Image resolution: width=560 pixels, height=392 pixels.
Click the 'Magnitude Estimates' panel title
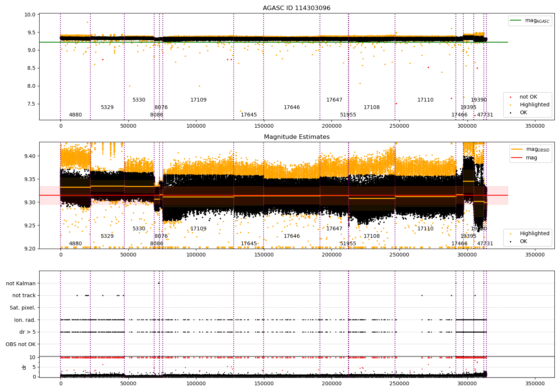click(296, 137)
